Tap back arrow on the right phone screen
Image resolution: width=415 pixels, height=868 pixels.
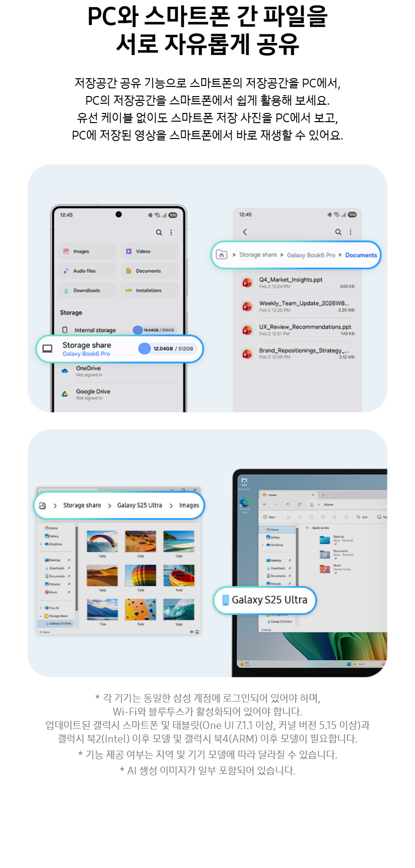245,232
